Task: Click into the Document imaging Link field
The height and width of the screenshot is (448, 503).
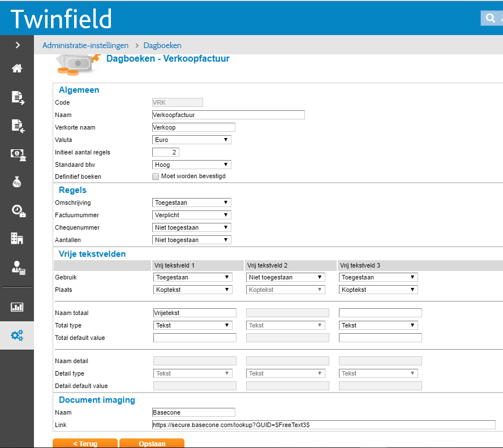Action: 324,425
